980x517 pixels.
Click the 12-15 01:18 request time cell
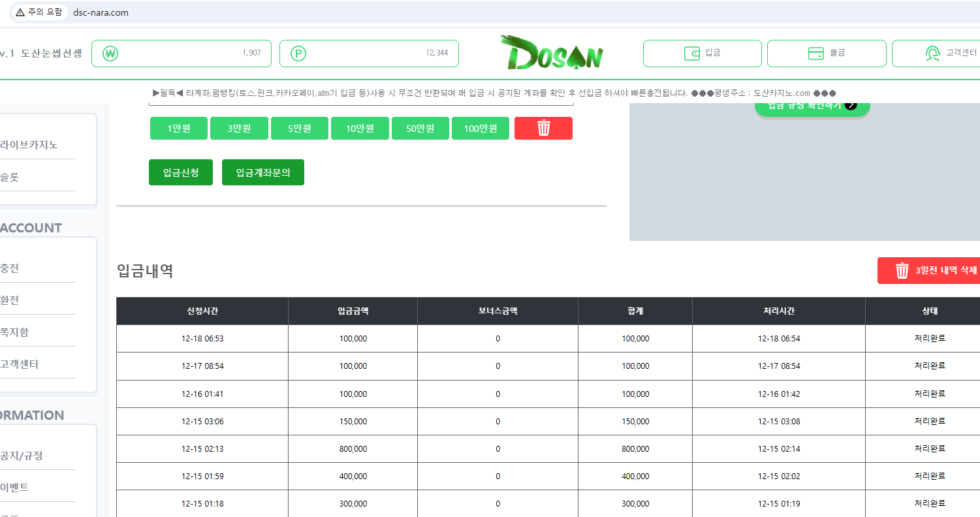click(202, 504)
